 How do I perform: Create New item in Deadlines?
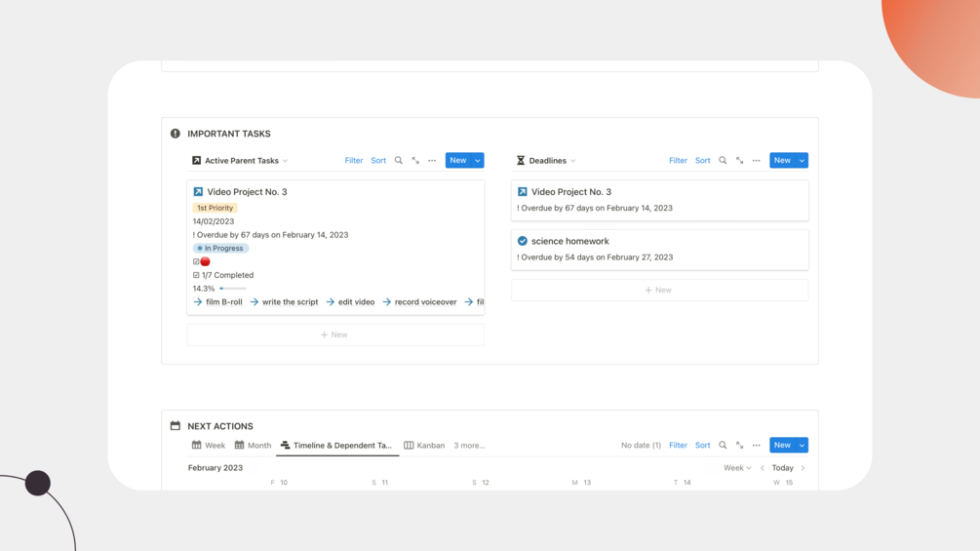click(782, 161)
